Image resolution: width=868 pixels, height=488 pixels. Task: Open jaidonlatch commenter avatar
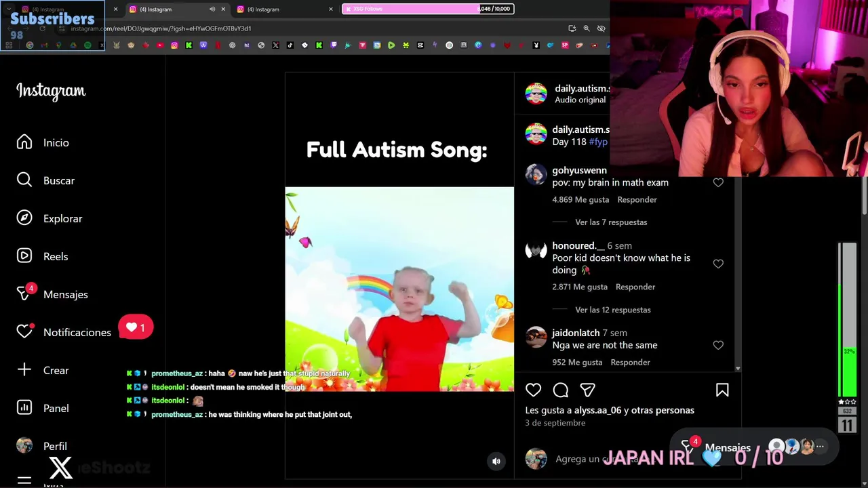point(536,338)
